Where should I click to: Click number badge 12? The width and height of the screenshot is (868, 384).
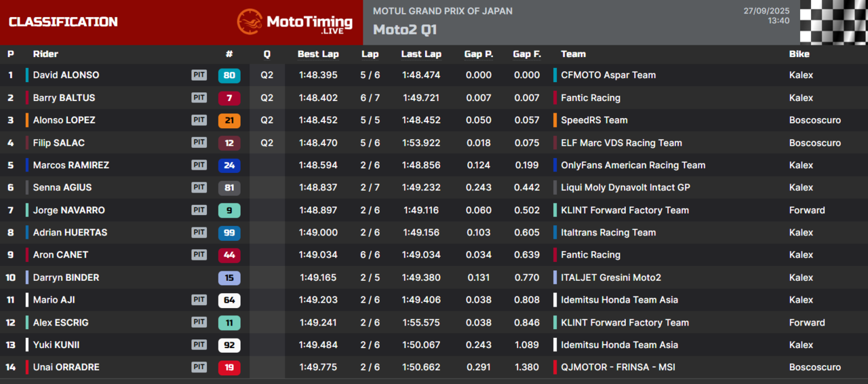(229, 142)
